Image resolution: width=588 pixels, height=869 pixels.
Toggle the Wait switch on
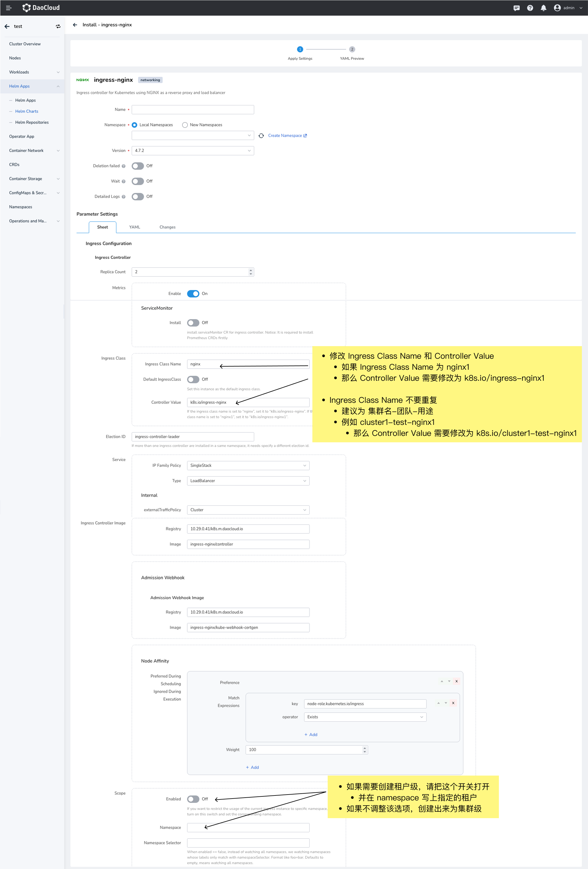pos(138,181)
